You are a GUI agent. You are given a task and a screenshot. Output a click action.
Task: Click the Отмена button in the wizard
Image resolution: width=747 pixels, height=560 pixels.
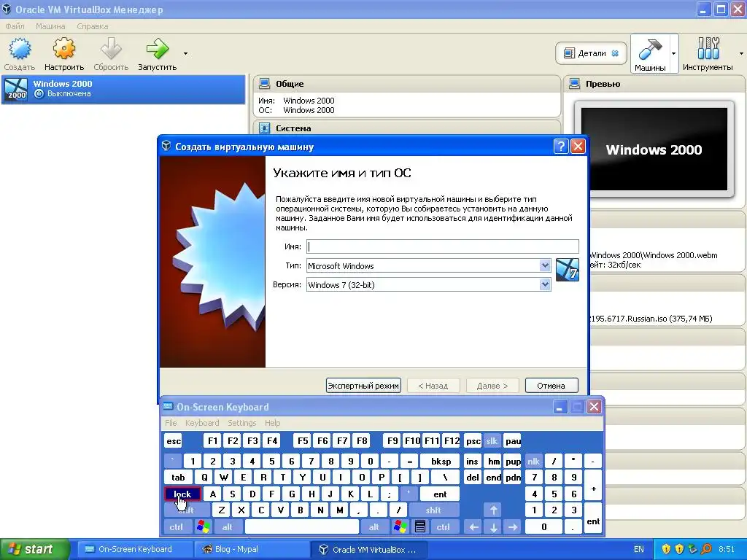click(551, 385)
